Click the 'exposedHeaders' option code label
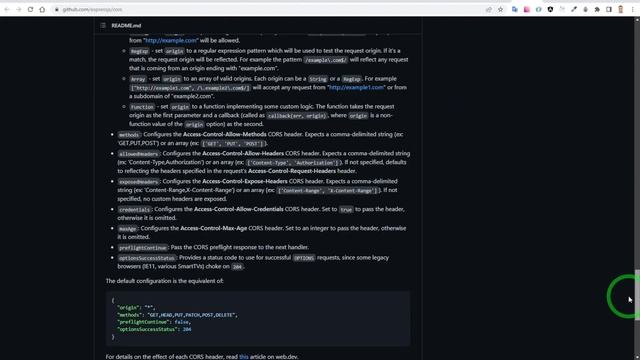640x360 pixels. (x=138, y=182)
